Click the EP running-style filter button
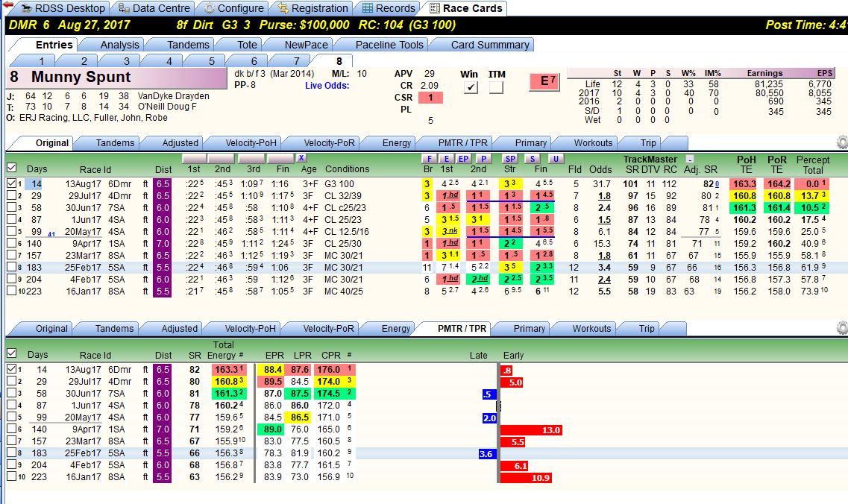 [x=463, y=159]
